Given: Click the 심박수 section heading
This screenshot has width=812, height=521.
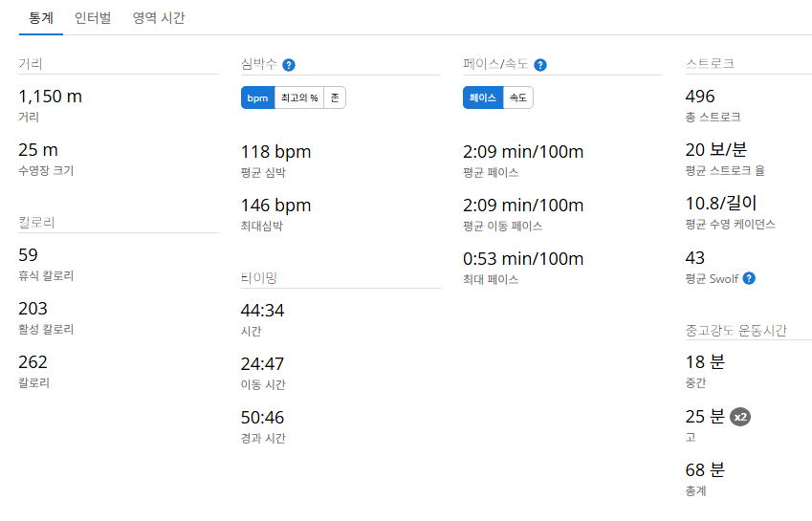Looking at the screenshot, I should pyautogui.click(x=259, y=64).
